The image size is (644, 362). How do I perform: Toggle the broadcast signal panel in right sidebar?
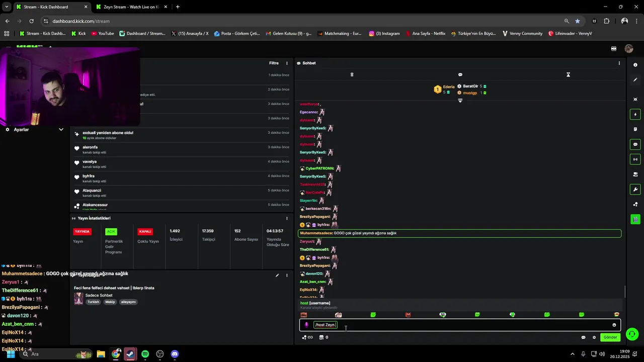[635, 159]
